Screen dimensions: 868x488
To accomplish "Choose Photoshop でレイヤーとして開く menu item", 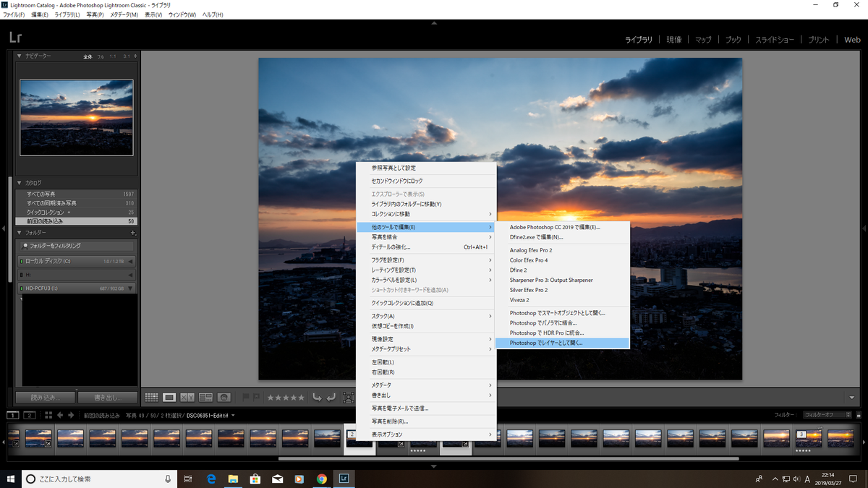I will tap(563, 343).
